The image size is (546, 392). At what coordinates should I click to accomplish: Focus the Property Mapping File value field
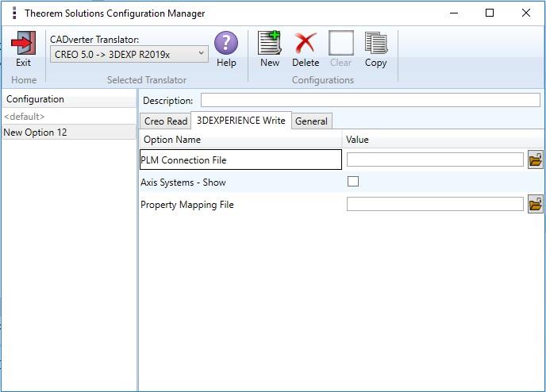[435, 204]
